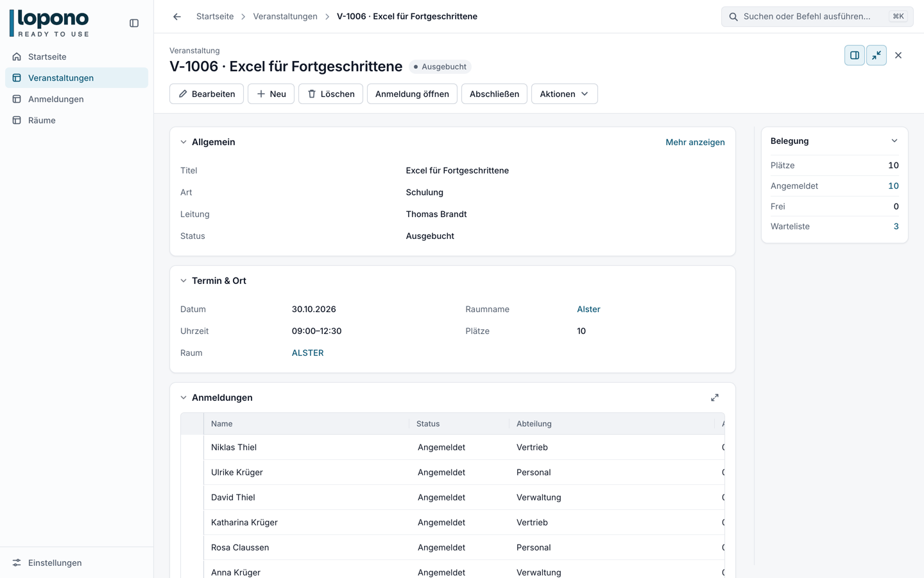Go back using the left arrow icon

coord(177,17)
